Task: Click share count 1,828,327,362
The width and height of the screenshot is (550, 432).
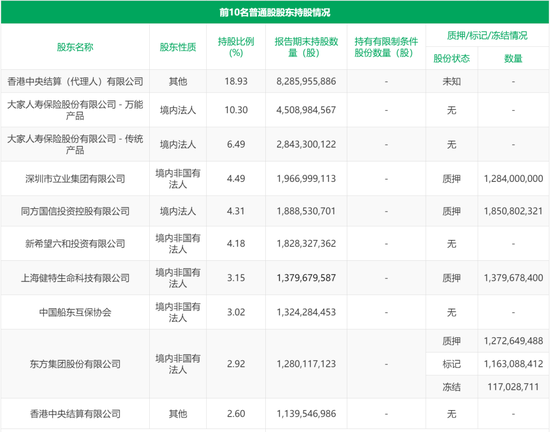Action: (x=306, y=244)
